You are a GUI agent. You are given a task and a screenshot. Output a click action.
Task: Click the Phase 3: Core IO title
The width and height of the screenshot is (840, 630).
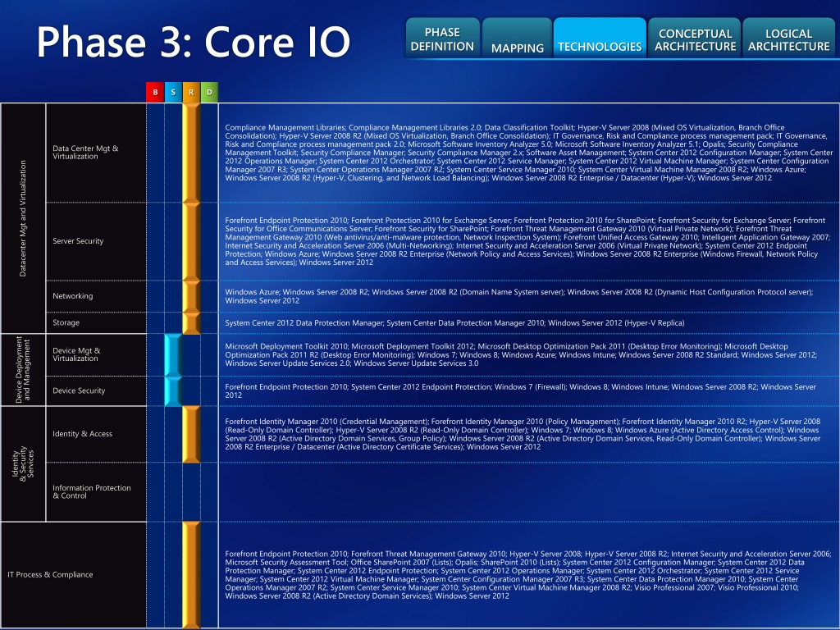pos(194,42)
